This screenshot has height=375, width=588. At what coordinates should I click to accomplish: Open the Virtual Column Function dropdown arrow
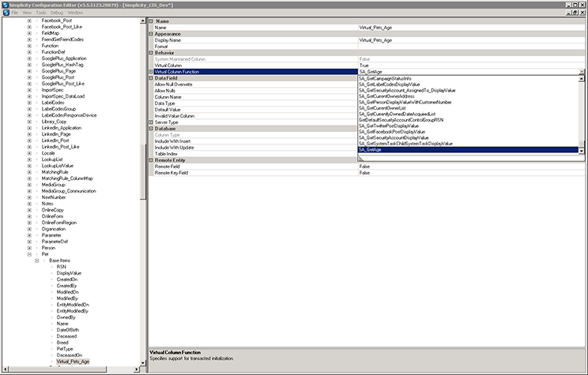coord(582,72)
